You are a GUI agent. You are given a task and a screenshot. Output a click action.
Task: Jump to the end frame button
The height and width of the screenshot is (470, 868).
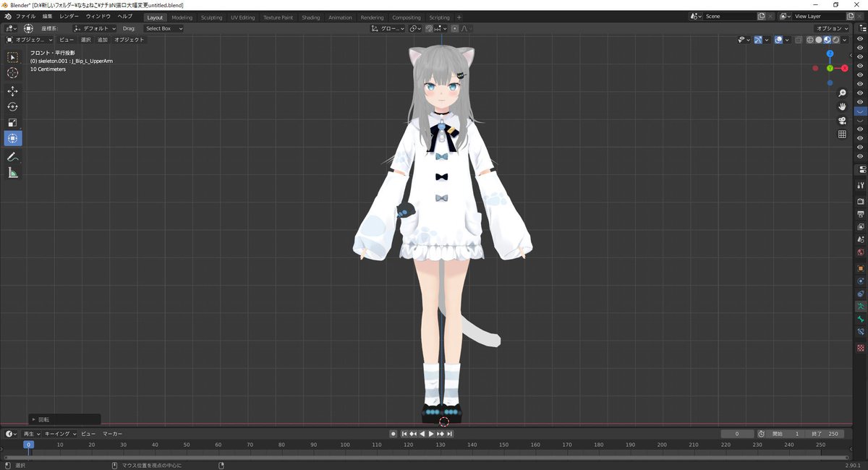(450, 434)
